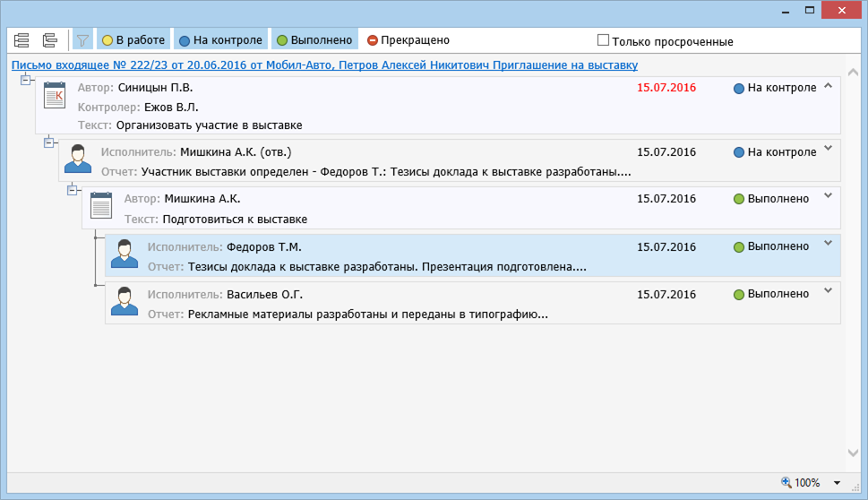This screenshot has height=500, width=868.
Task: Collapse details chevron on the Синицын П.В. card
Action: [829, 86]
